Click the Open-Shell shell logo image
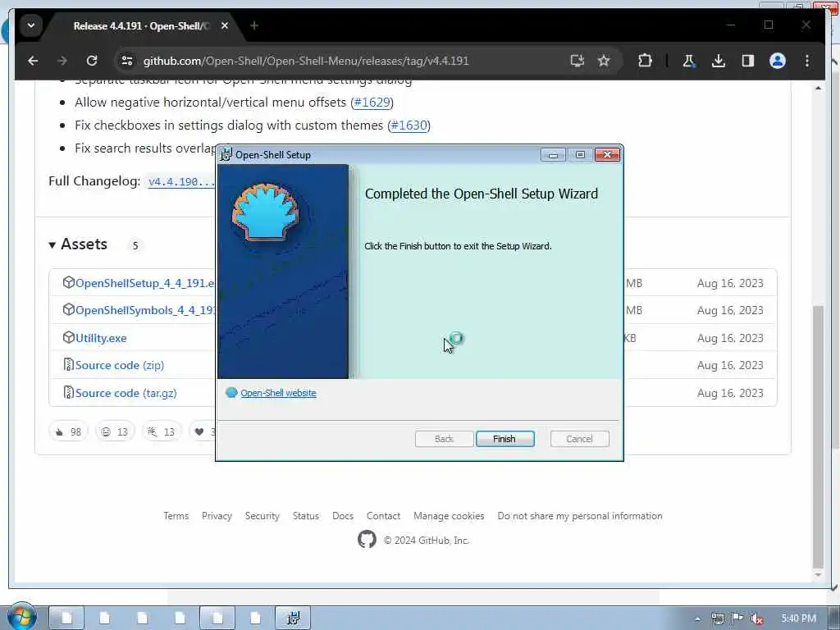This screenshot has width=840, height=630. (265, 212)
